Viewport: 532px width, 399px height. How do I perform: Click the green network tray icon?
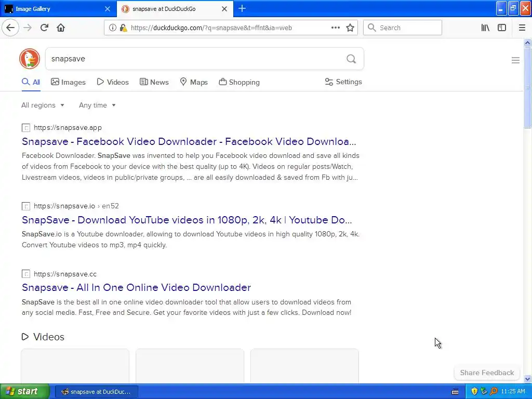(484, 391)
